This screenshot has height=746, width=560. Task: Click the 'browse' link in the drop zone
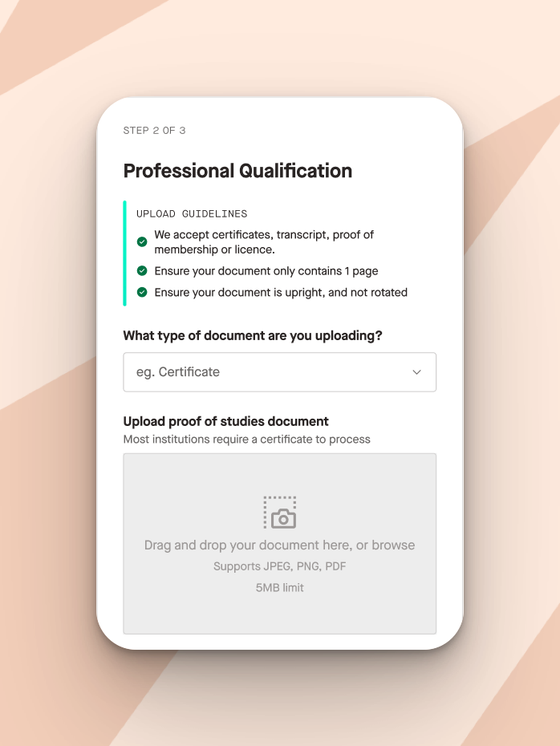[393, 545]
